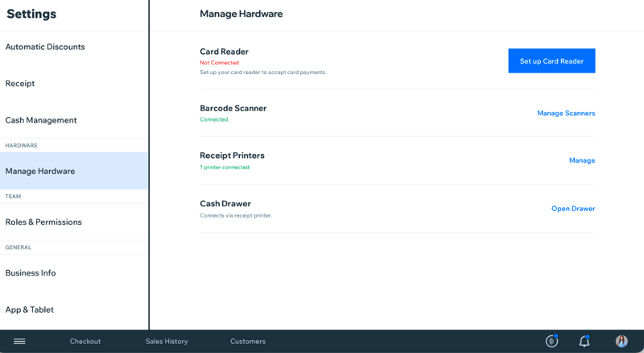Open Roles & Permissions settings
The height and width of the screenshot is (353, 644).
74,222
